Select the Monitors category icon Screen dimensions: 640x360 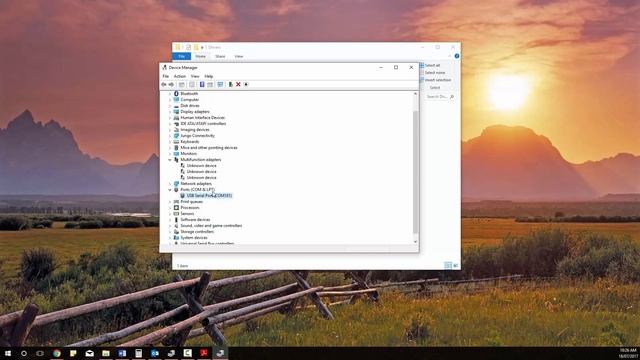[176, 153]
